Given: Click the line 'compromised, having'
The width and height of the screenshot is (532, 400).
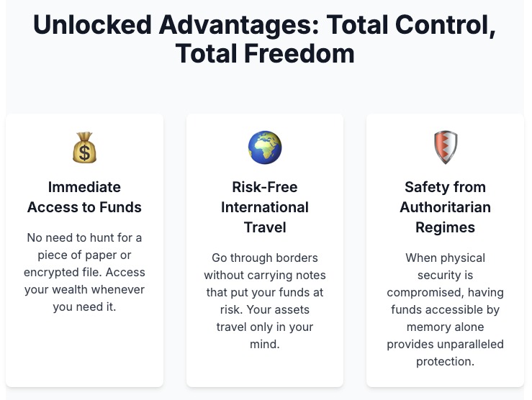Looking at the screenshot, I should point(446,292).
